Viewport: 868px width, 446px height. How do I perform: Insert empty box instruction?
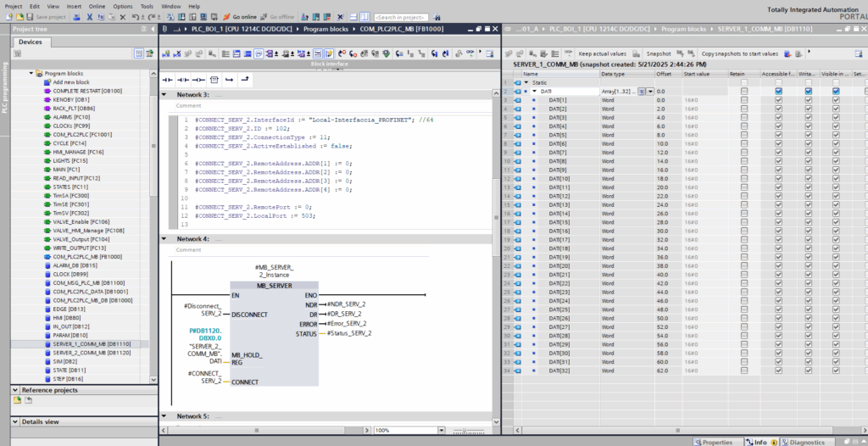(x=214, y=80)
